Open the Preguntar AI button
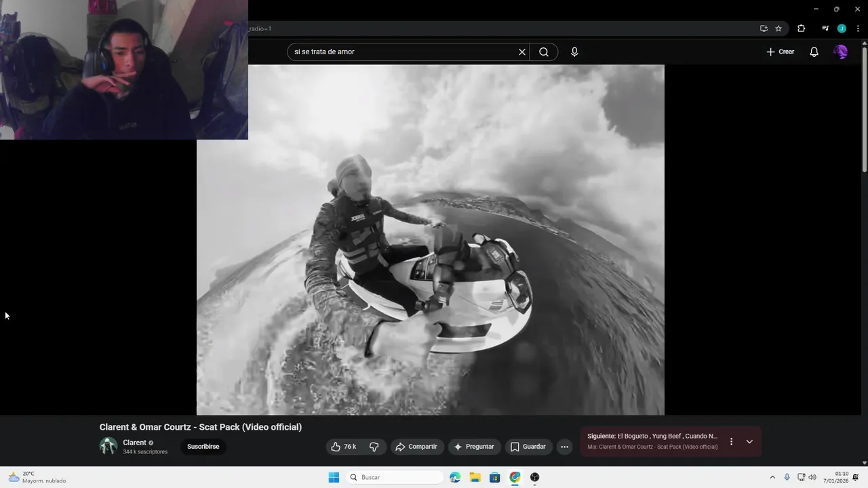868x488 pixels. [x=475, y=447]
